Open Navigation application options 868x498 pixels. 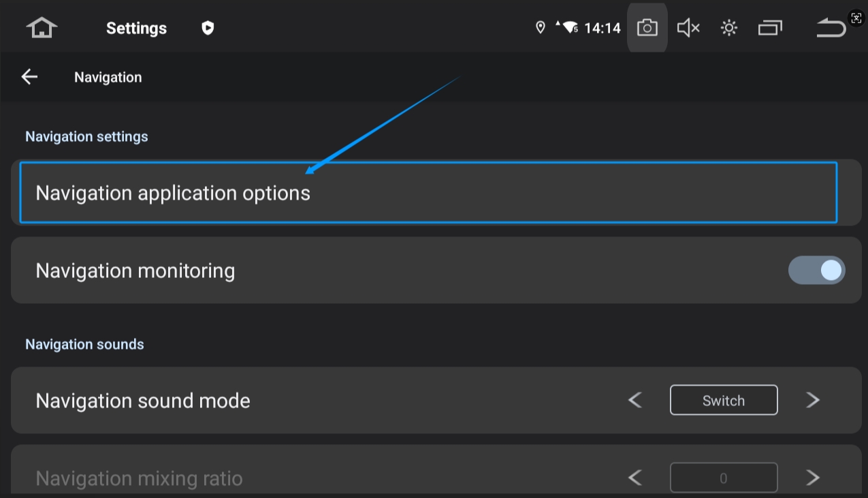click(x=428, y=193)
